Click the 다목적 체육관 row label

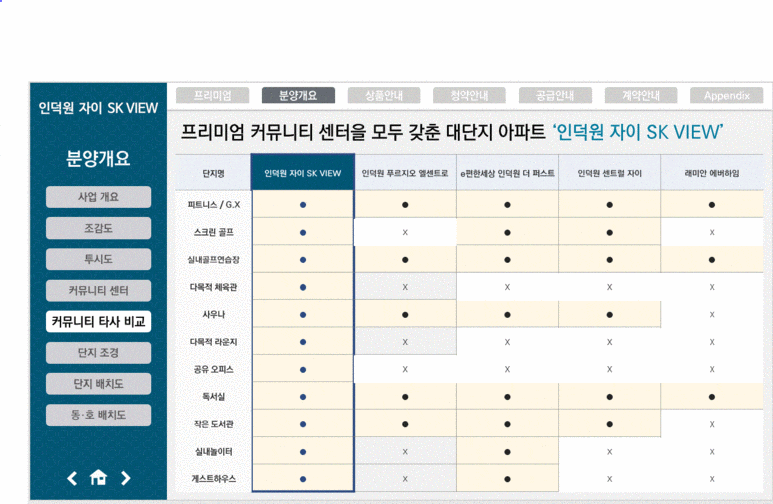pos(213,287)
